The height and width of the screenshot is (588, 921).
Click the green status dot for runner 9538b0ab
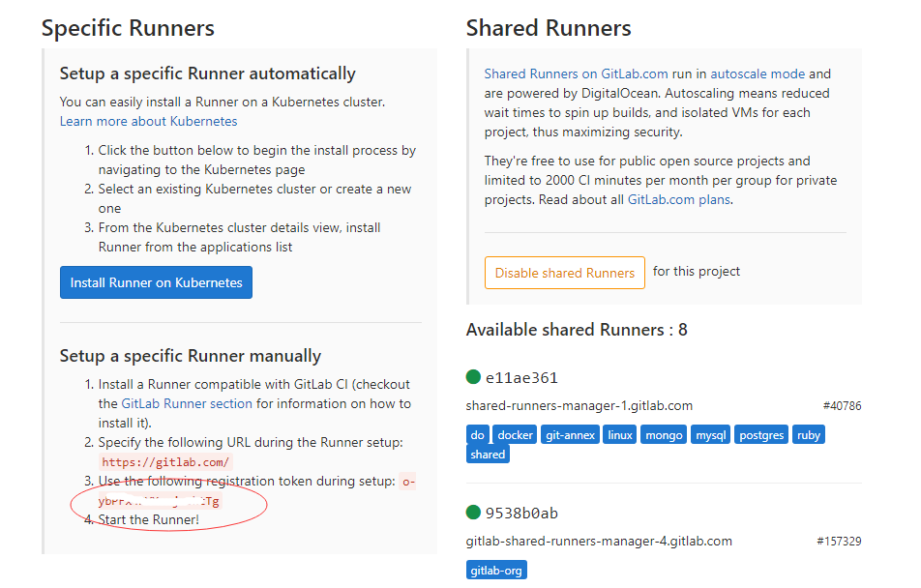473,513
